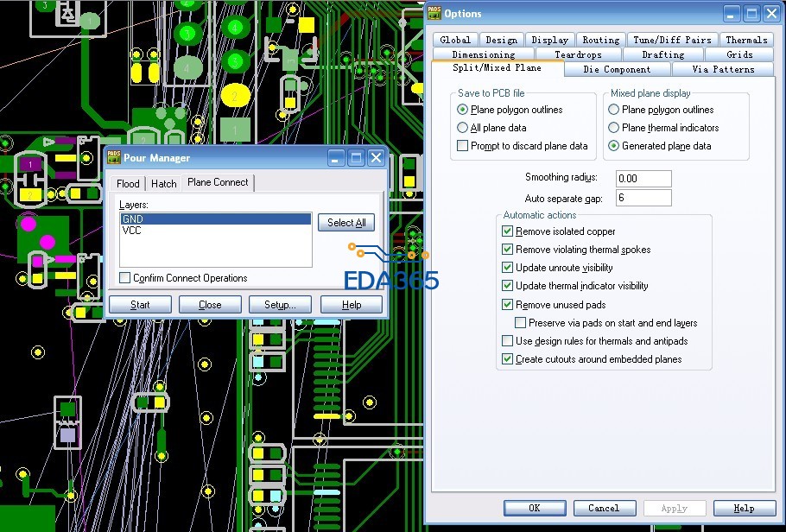Close the Pour Manager dialog window

[376, 158]
